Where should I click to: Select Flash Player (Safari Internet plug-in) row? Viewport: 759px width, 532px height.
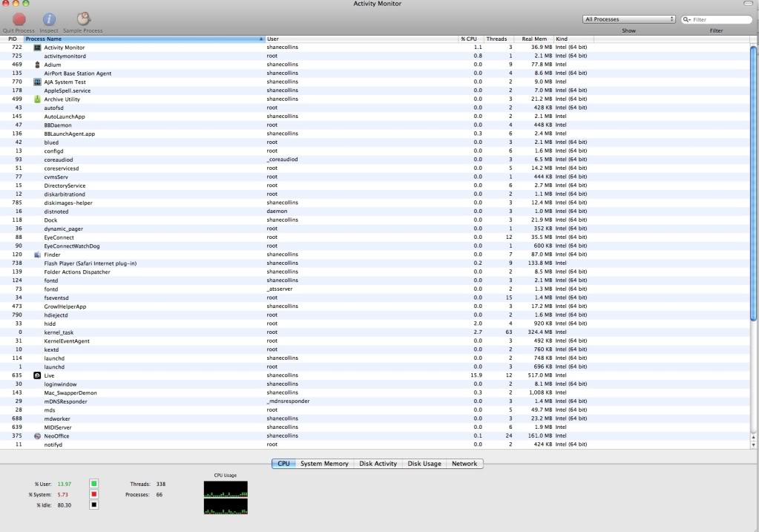pos(375,263)
